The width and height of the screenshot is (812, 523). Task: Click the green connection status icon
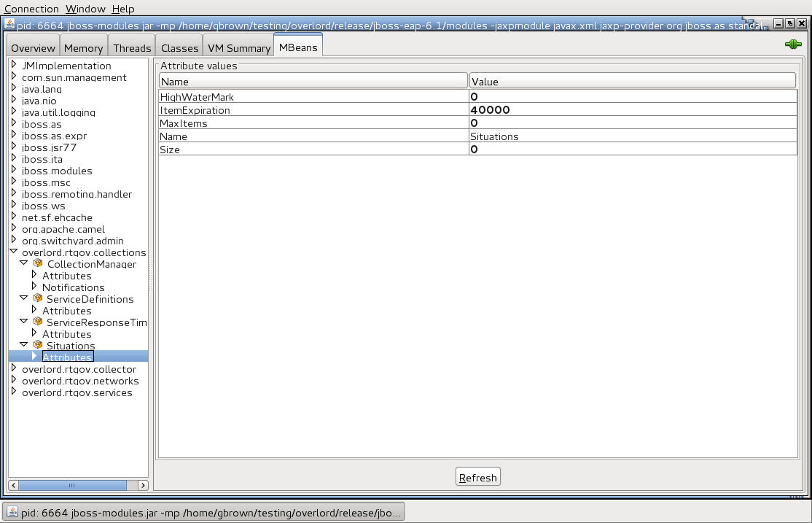[x=792, y=44]
